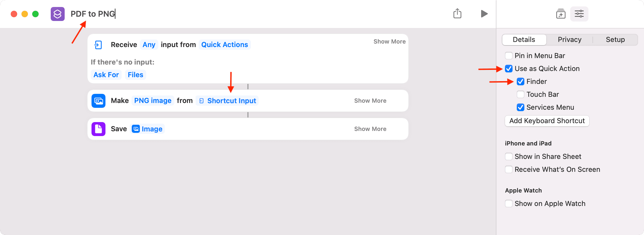Open the action library icon
Image resolution: width=644 pixels, height=235 pixels.
561,14
